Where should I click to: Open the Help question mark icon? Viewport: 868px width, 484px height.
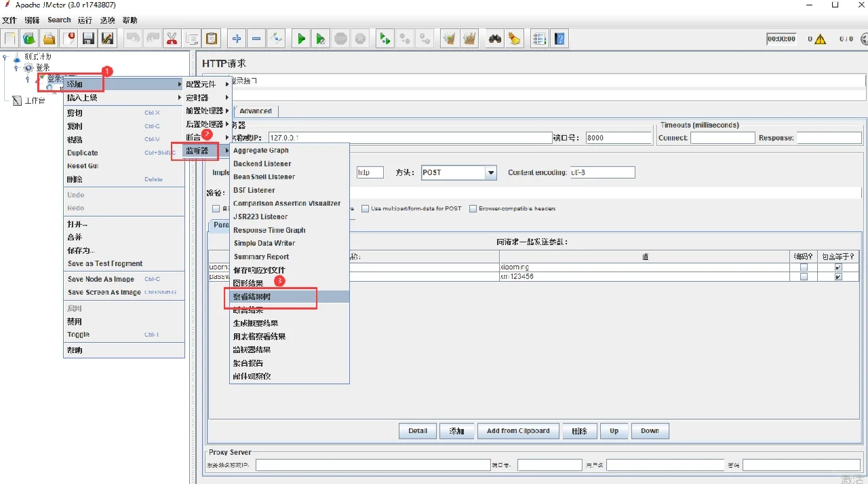pyautogui.click(x=559, y=39)
